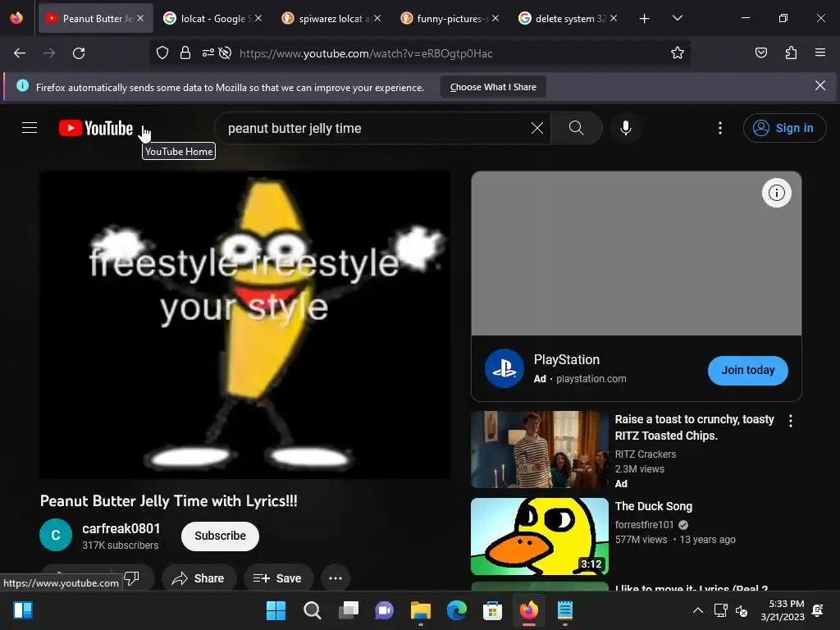The height and width of the screenshot is (630, 840).
Task: Open the PlayStation ad info icon
Action: pyautogui.click(x=776, y=193)
